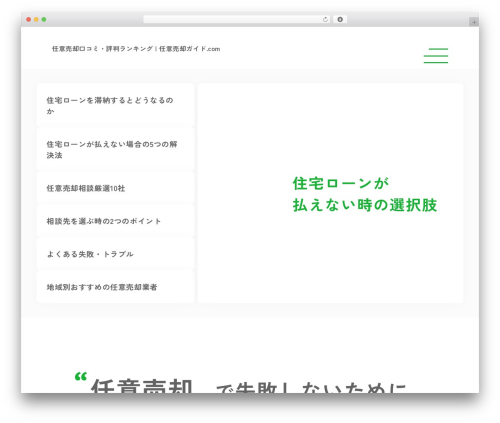Select 住宅ローンを滞納するとどうなるのか menu item
The image size is (500, 423).
click(115, 105)
